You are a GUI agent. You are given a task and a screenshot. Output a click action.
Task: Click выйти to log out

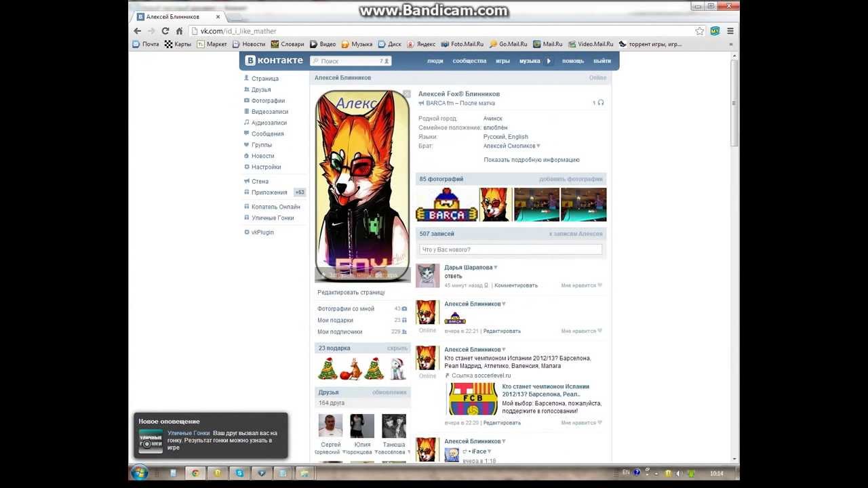602,61
